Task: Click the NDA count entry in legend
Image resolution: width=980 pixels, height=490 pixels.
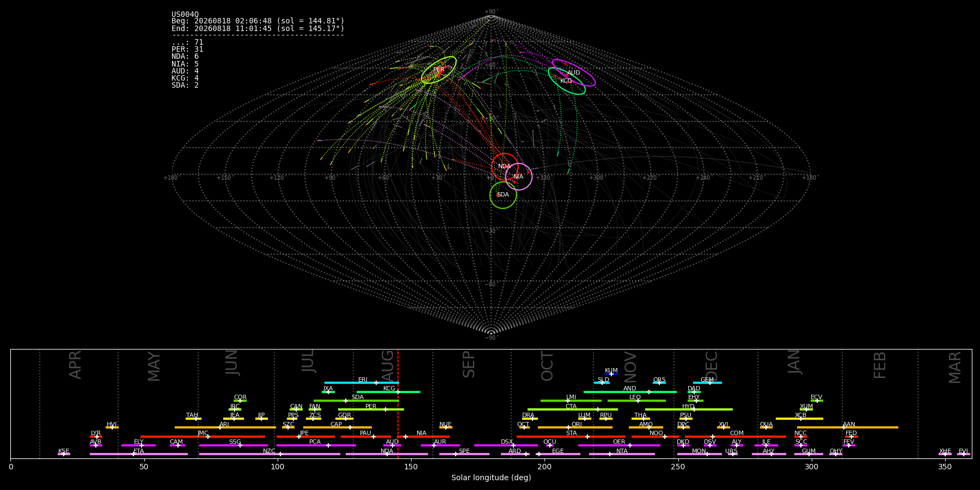Action: 185,57
